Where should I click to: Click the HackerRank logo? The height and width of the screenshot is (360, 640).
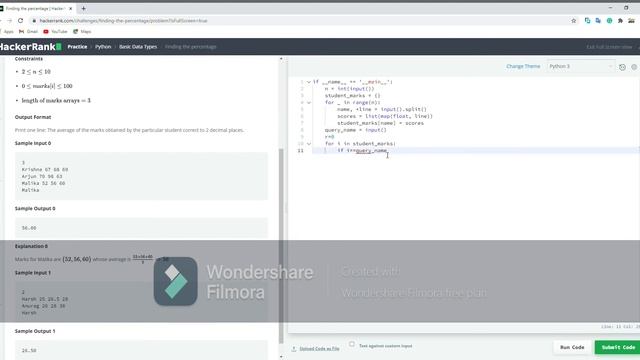click(30, 47)
